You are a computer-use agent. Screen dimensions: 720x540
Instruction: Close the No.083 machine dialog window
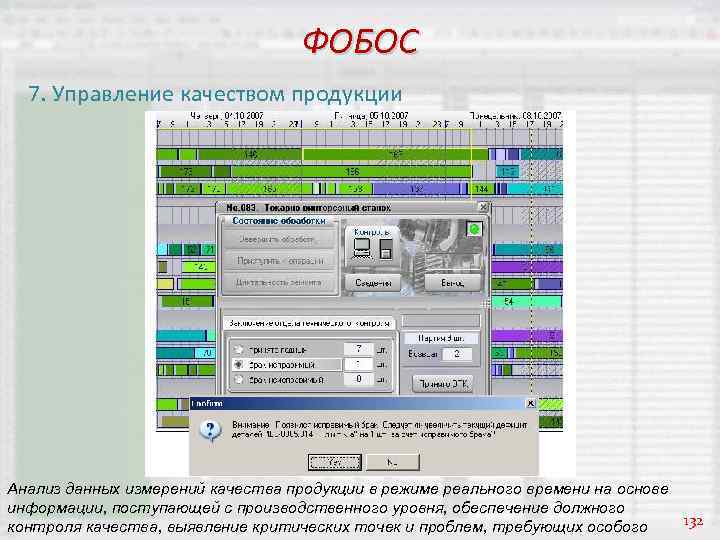click(484, 207)
